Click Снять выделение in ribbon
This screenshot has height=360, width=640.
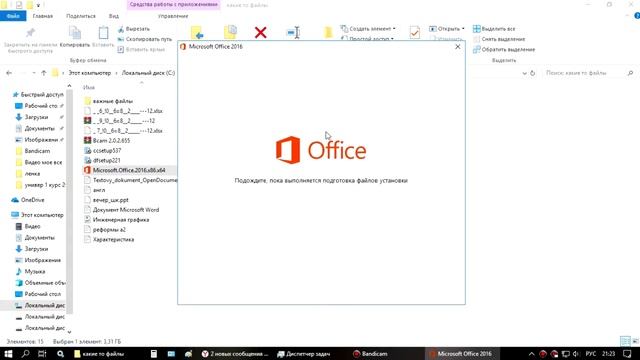point(499,39)
